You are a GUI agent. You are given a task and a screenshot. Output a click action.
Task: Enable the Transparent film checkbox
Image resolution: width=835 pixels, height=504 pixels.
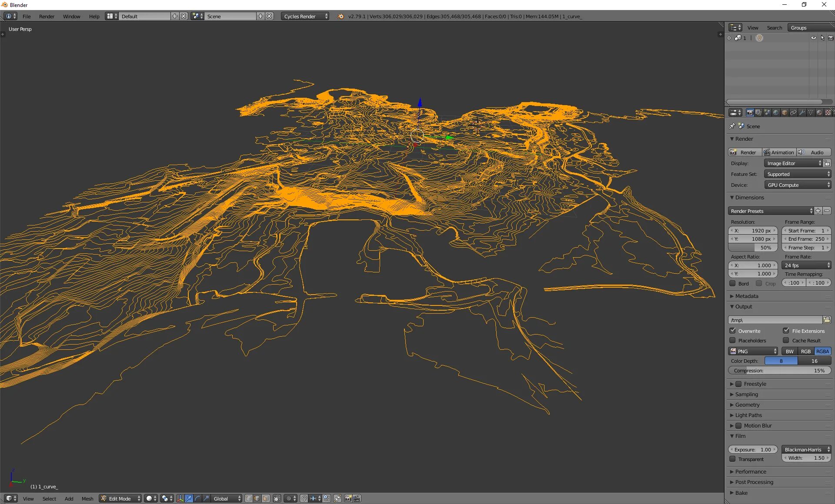click(733, 459)
